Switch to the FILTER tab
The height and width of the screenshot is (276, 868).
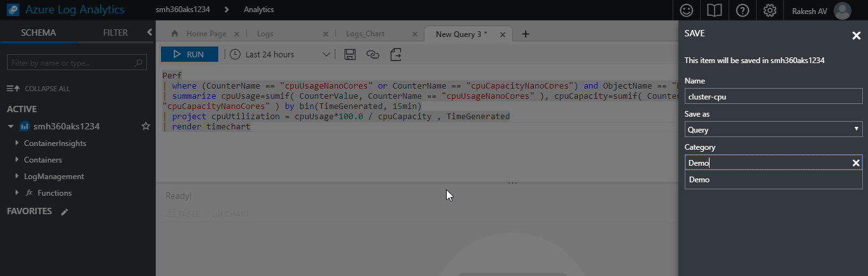116,33
